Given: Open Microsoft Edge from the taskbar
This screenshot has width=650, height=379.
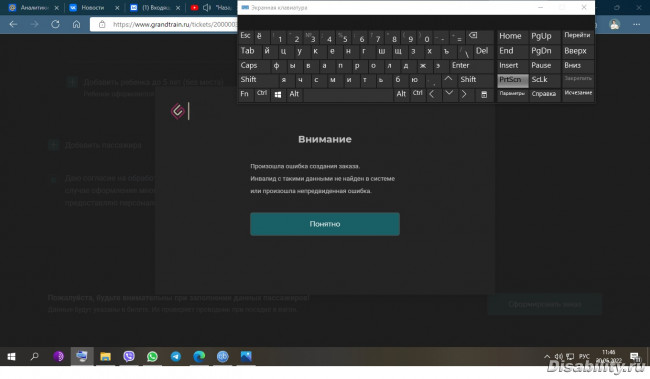Looking at the screenshot, I should tap(199, 356).
